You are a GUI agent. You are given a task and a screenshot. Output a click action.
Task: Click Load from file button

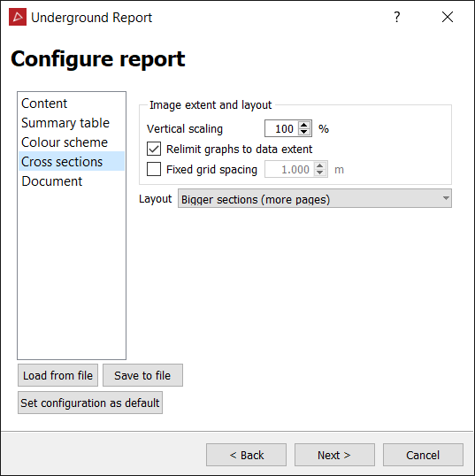(x=58, y=375)
